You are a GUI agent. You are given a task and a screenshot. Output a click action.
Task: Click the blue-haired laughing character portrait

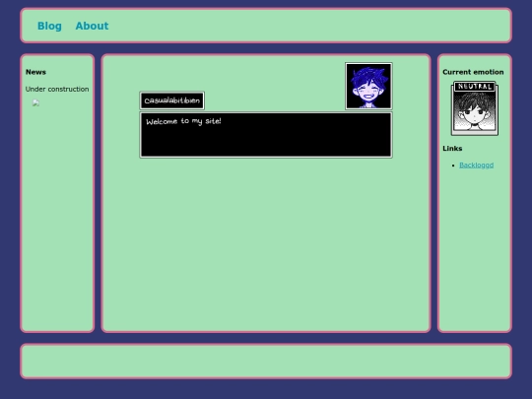[368, 86]
